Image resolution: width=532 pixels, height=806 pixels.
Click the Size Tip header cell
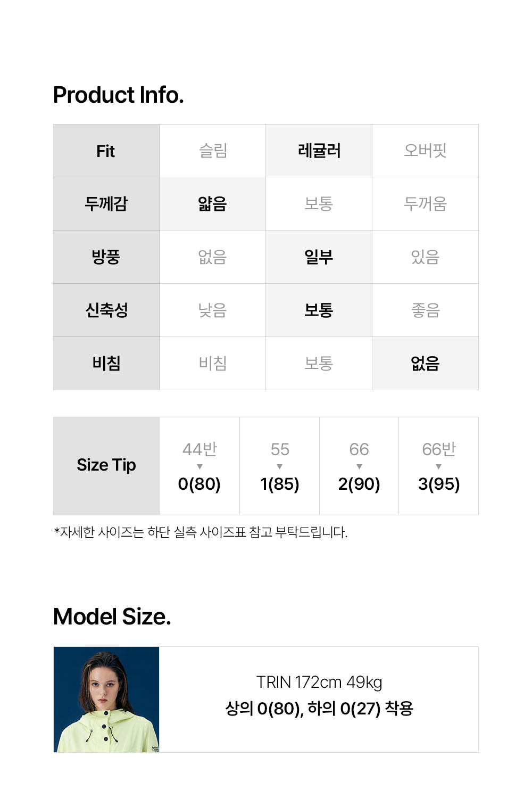106,465
